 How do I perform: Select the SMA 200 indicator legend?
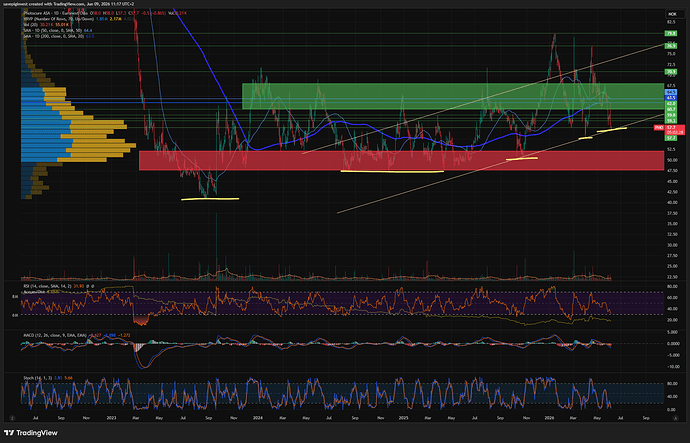click(x=59, y=37)
